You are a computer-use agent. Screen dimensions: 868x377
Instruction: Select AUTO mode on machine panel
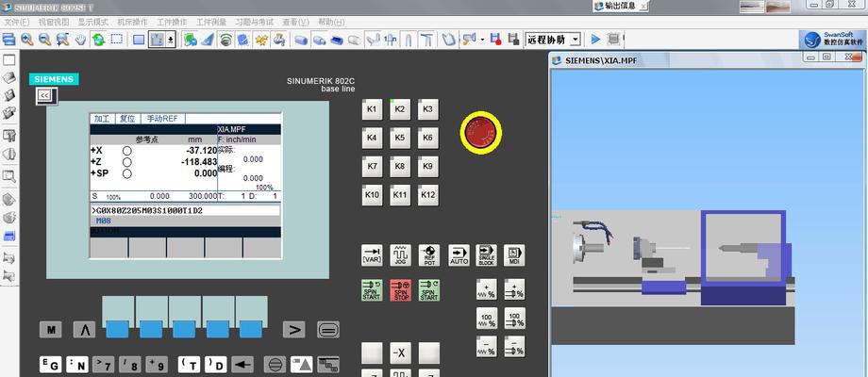[459, 255]
